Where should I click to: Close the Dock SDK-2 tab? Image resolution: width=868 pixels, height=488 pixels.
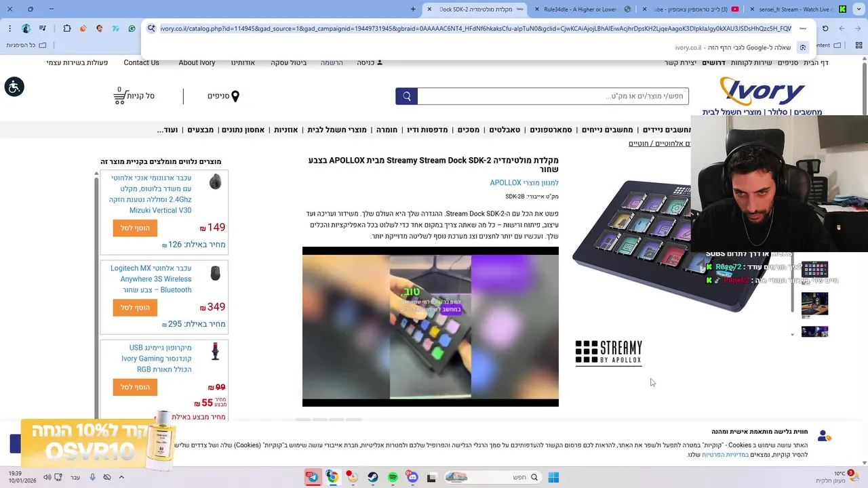429,9
